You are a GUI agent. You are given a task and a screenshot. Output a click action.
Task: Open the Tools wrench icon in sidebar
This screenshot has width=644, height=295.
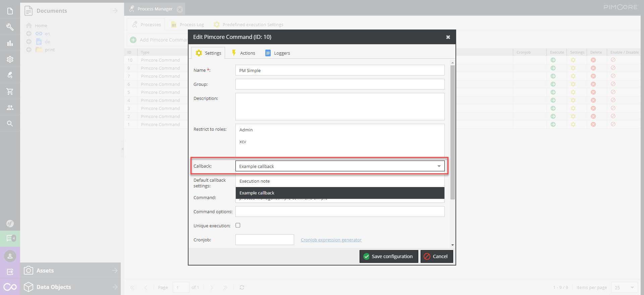click(10, 27)
